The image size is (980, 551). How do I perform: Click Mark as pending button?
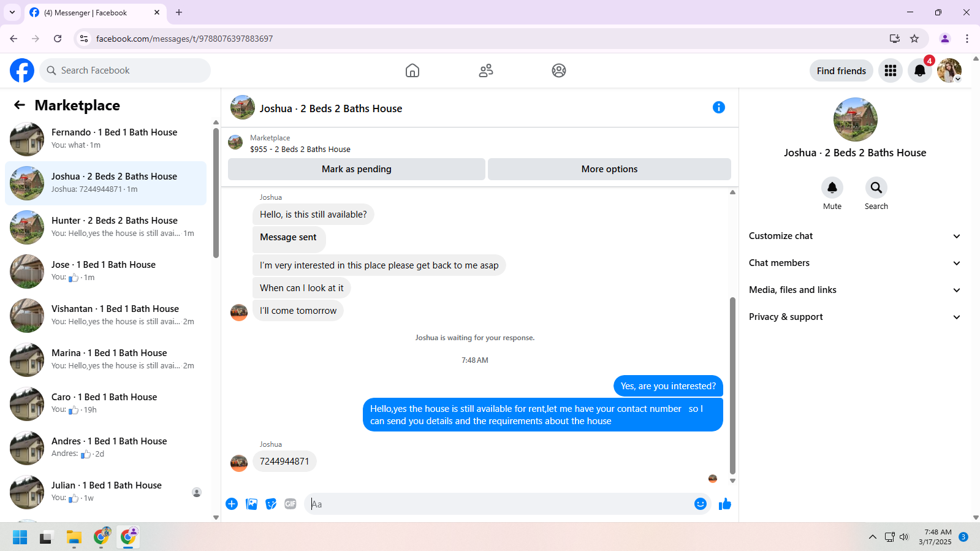[357, 169]
